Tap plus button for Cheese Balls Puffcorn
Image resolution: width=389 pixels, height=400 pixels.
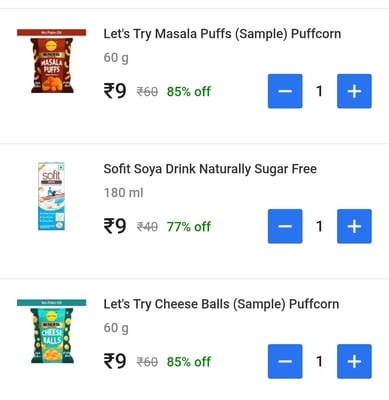[354, 361]
